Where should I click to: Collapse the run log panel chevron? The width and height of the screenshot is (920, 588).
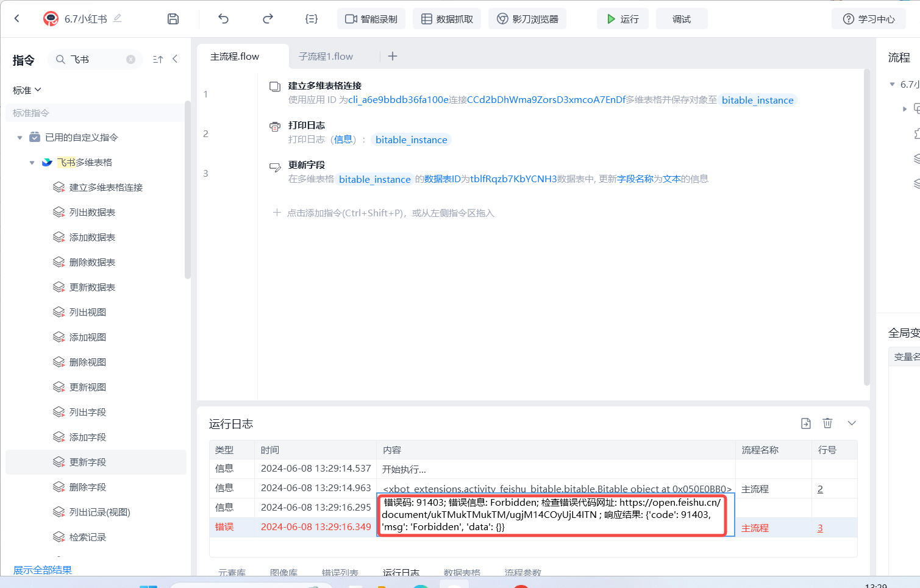pos(852,423)
